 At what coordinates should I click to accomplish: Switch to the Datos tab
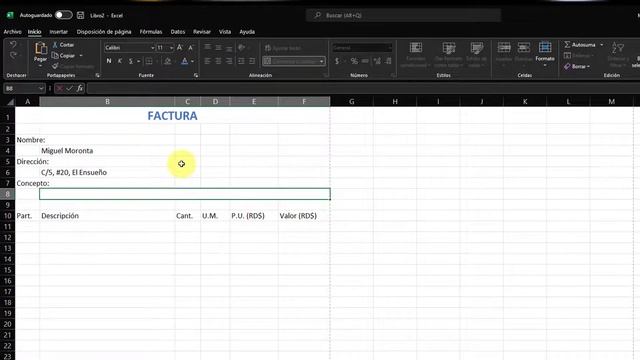[178, 31]
